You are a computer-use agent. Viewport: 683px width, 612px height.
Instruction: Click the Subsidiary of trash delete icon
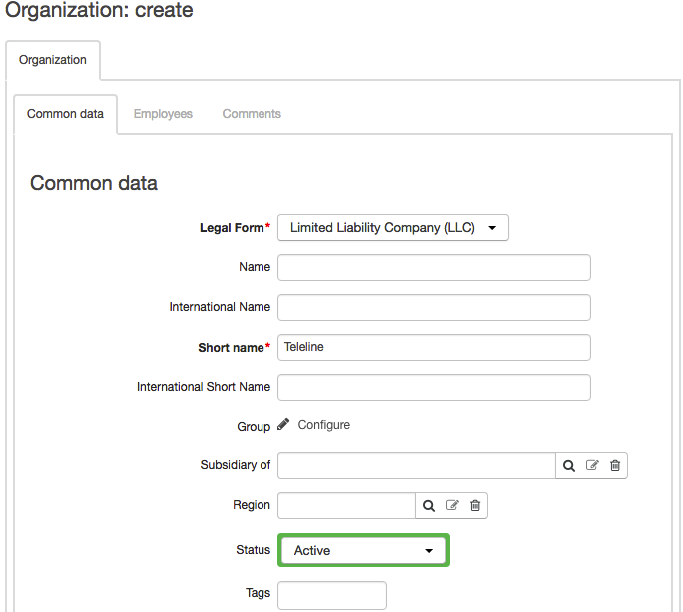point(615,466)
